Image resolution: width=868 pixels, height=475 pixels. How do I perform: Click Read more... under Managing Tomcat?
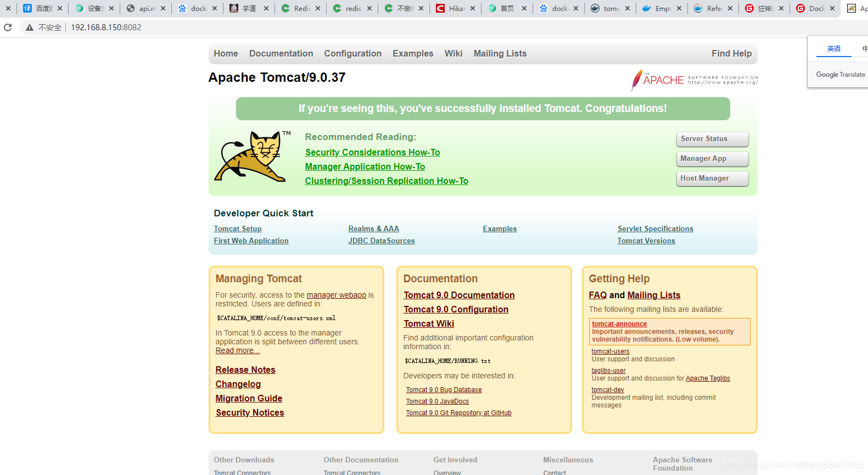[x=237, y=350]
